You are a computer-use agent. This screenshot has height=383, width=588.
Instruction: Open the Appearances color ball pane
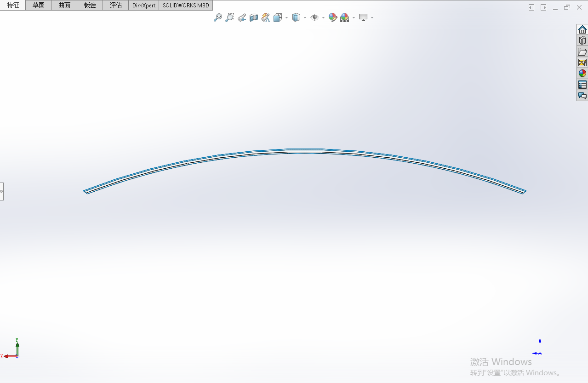(x=582, y=74)
